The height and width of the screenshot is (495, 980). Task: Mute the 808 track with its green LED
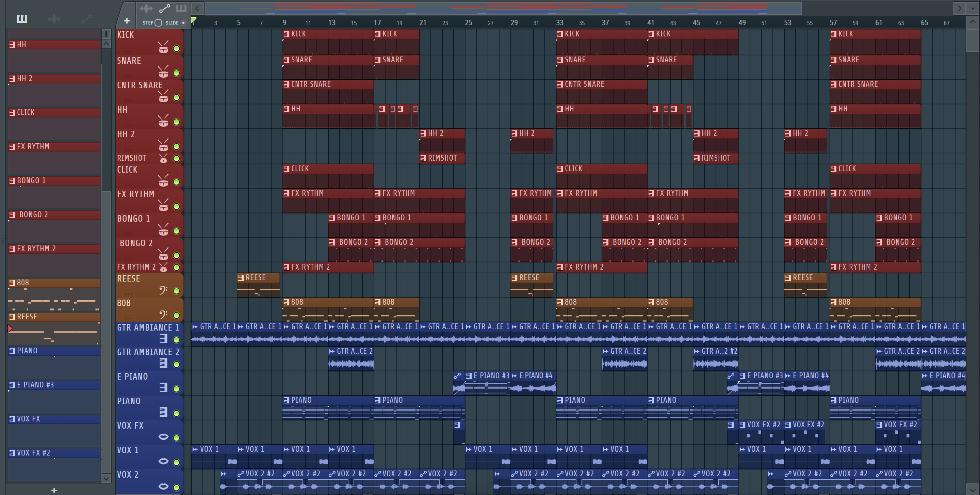tap(177, 315)
